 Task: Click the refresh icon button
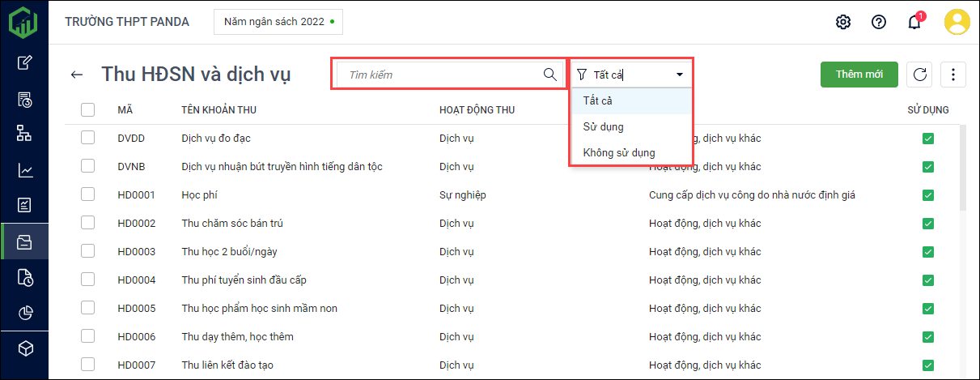pyautogui.click(x=919, y=75)
